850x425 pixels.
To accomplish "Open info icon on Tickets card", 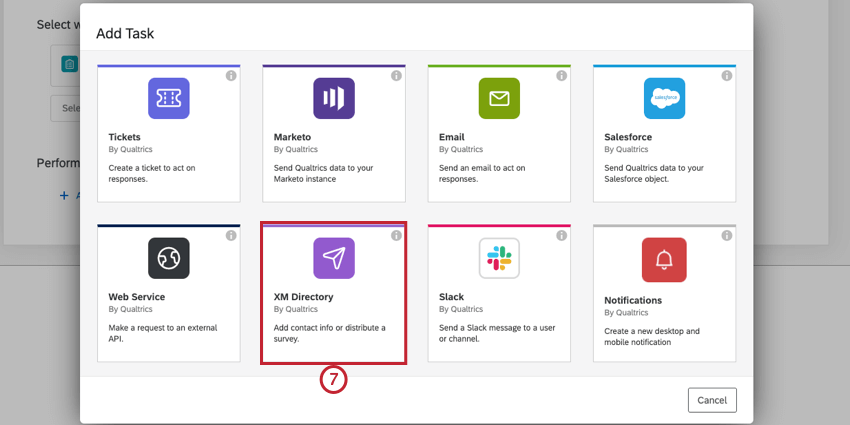I will click(231, 76).
